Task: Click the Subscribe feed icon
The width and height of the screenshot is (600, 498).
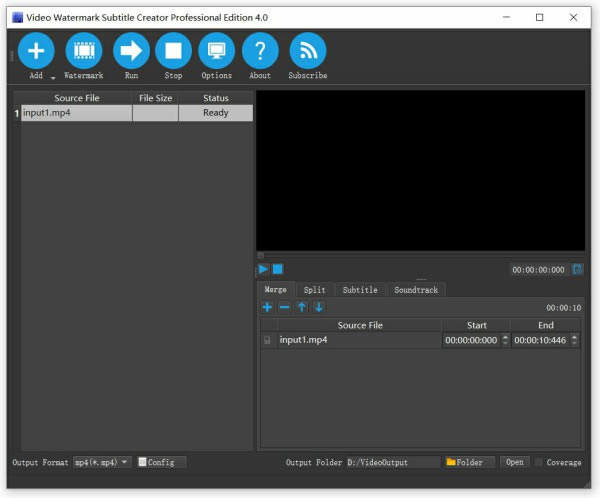Action: point(308,51)
